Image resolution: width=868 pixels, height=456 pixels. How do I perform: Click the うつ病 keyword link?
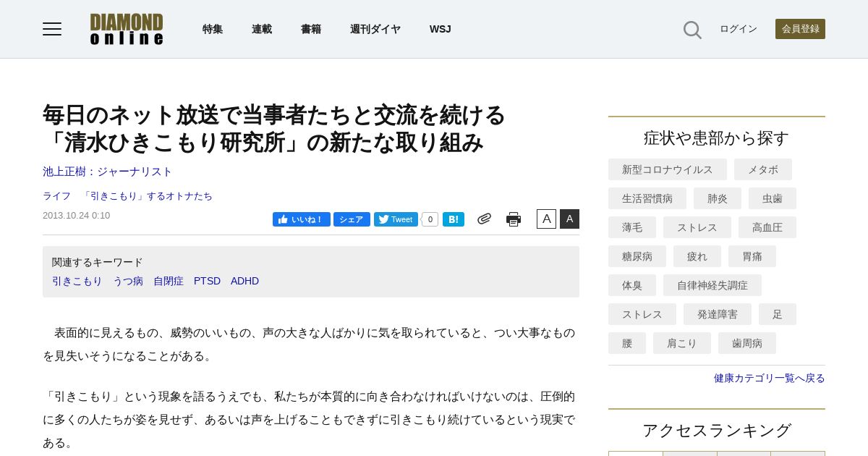click(x=128, y=281)
